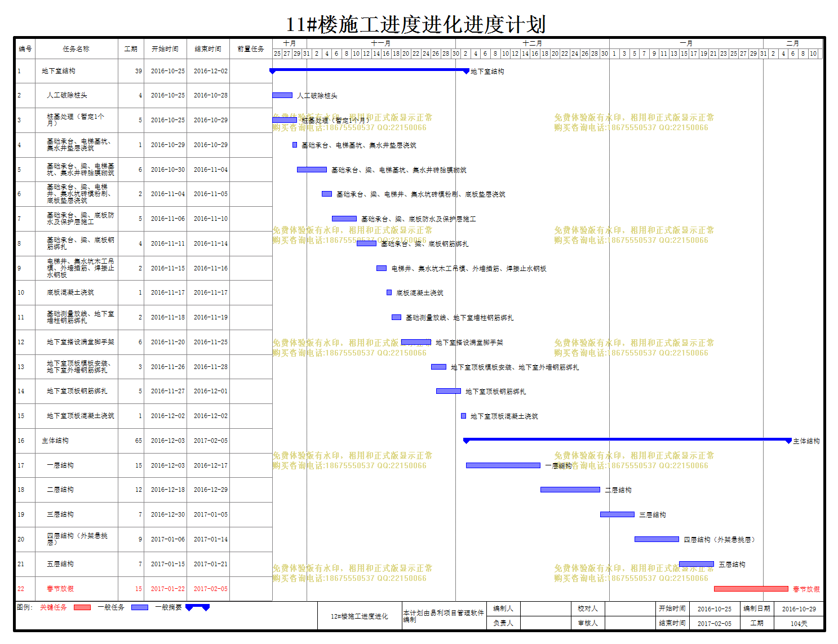Select task name 地下室搭设满堂脚手架 in table
The height and width of the screenshot is (644, 838).
81,342
